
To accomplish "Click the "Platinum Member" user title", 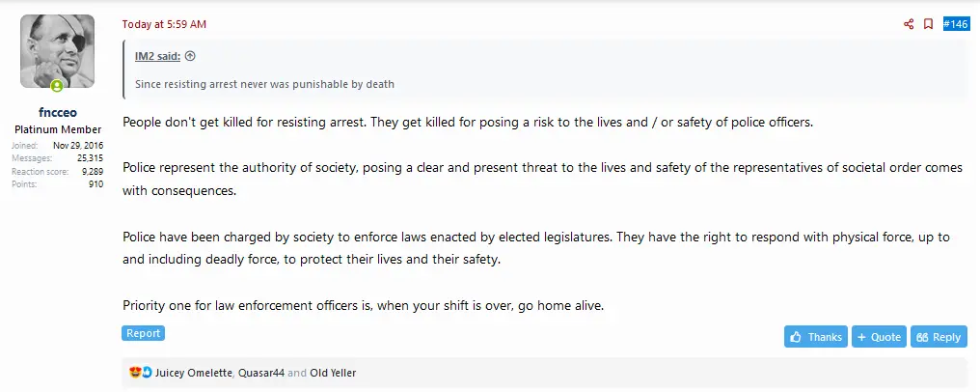I will click(x=57, y=129).
